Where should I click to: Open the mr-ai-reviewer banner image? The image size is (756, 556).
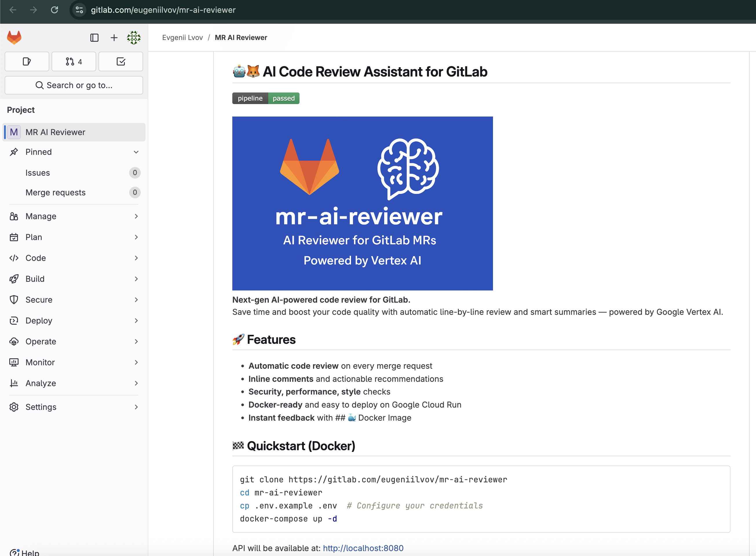[362, 203]
